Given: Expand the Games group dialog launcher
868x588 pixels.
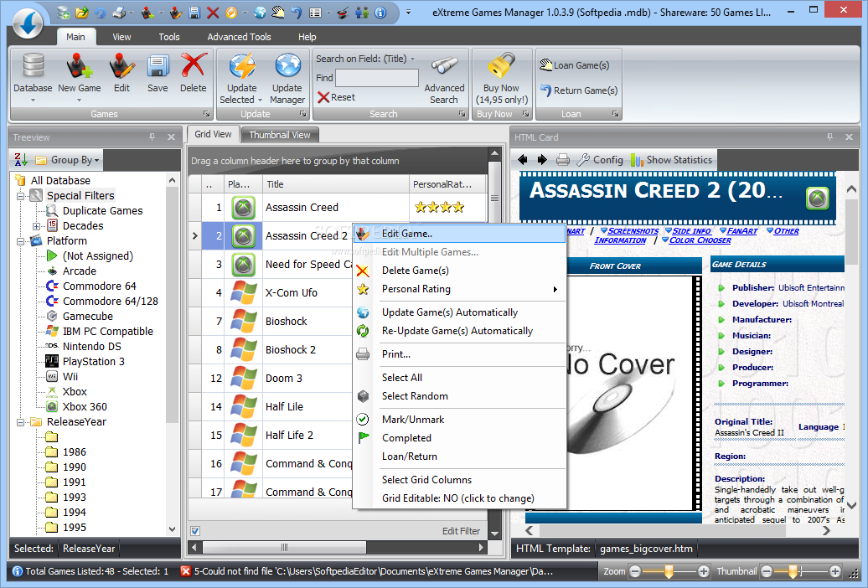Looking at the screenshot, I should 206,114.
